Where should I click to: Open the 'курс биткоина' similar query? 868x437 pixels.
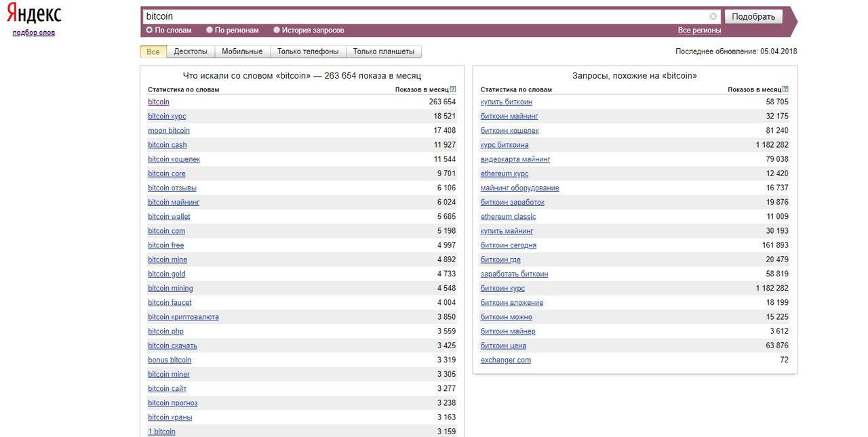[x=505, y=145]
